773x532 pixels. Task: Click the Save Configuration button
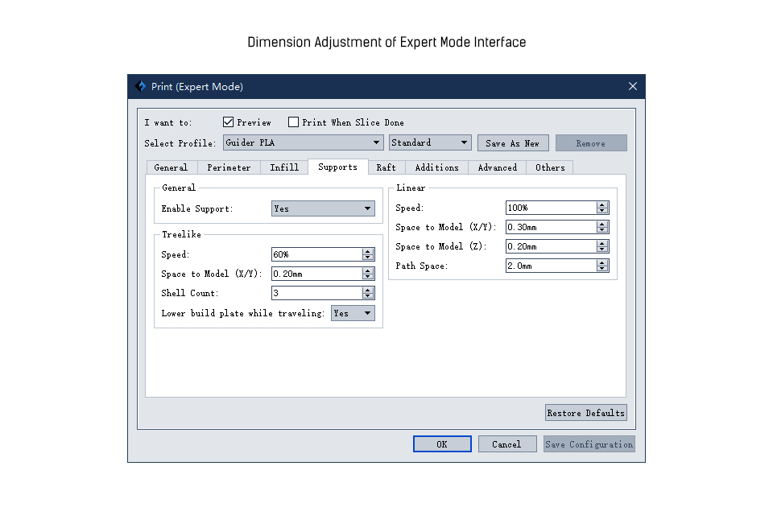tap(589, 443)
